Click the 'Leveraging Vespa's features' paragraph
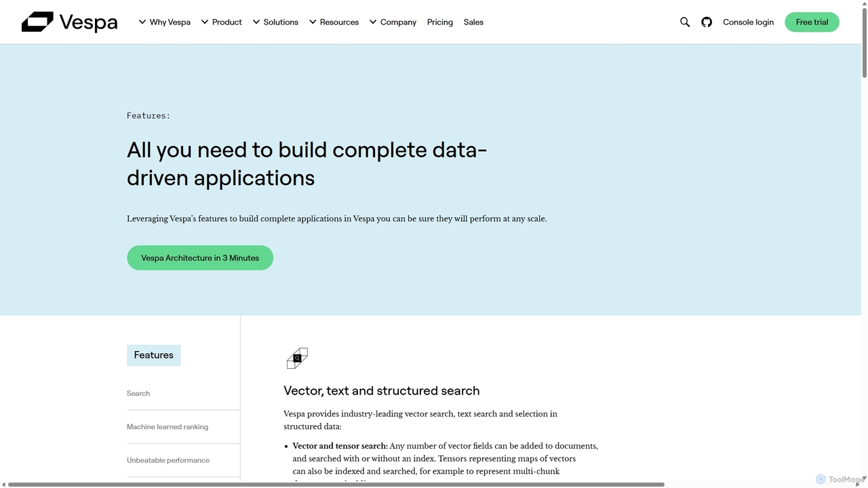The height and width of the screenshot is (488, 868). point(336,219)
